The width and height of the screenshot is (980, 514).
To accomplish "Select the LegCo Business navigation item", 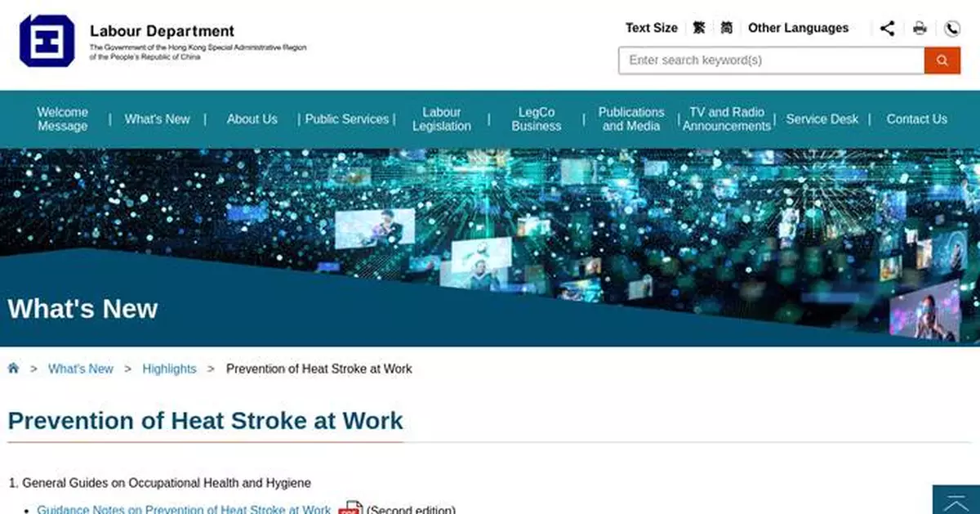I will [x=536, y=118].
